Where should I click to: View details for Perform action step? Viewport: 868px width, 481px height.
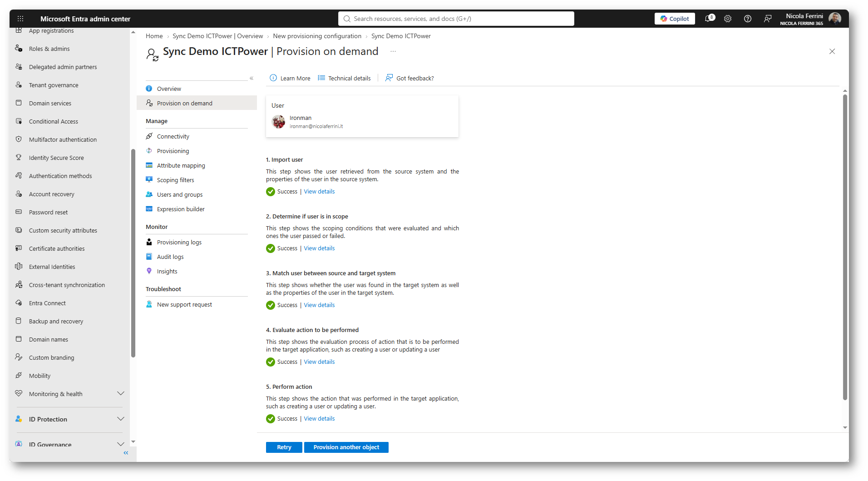319,419
